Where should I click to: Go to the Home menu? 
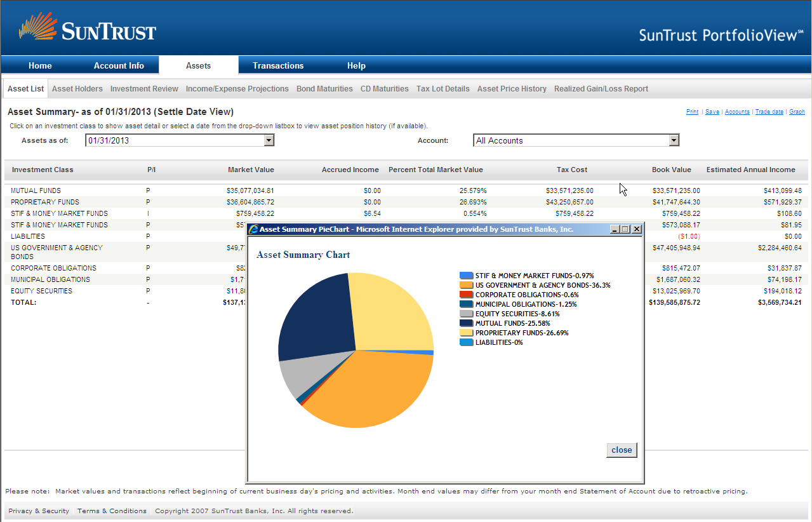pyautogui.click(x=40, y=65)
